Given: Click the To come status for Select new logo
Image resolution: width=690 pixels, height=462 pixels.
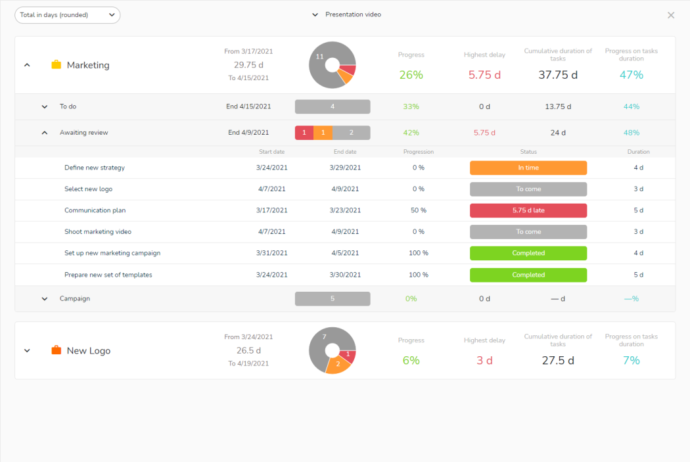Looking at the screenshot, I should click(528, 189).
